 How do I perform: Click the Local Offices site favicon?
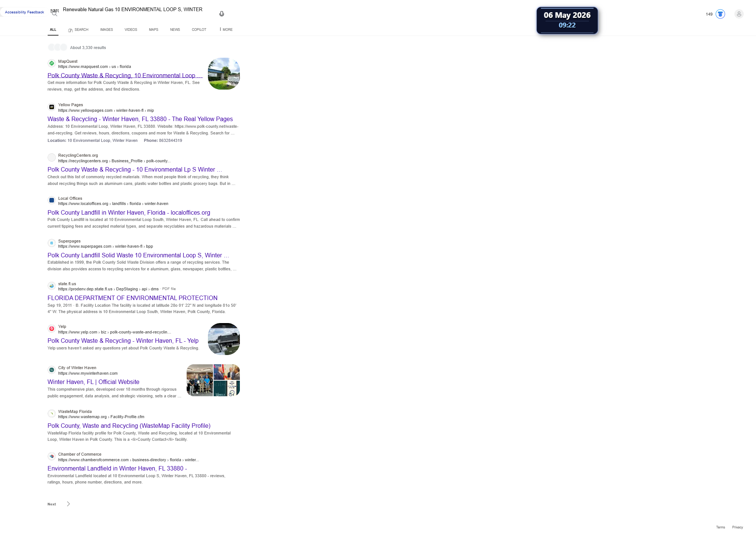click(x=52, y=201)
